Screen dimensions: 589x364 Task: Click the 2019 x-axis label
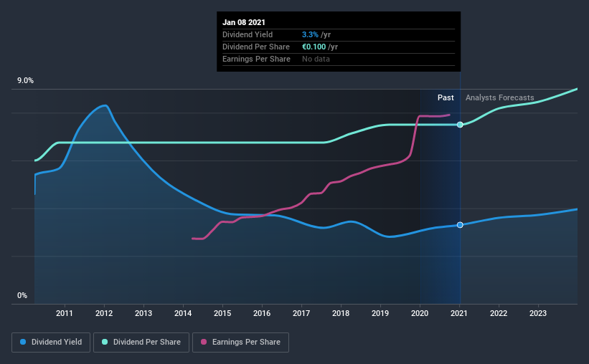pos(380,313)
